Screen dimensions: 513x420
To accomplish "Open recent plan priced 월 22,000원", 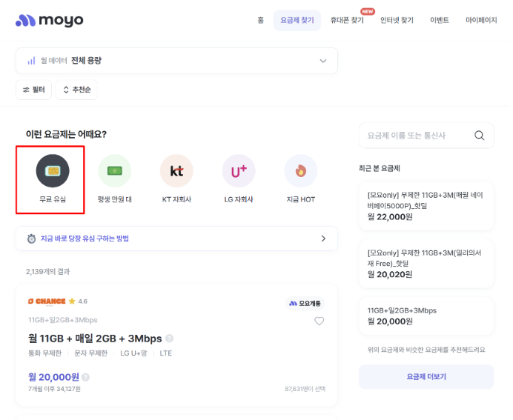I will coord(426,206).
